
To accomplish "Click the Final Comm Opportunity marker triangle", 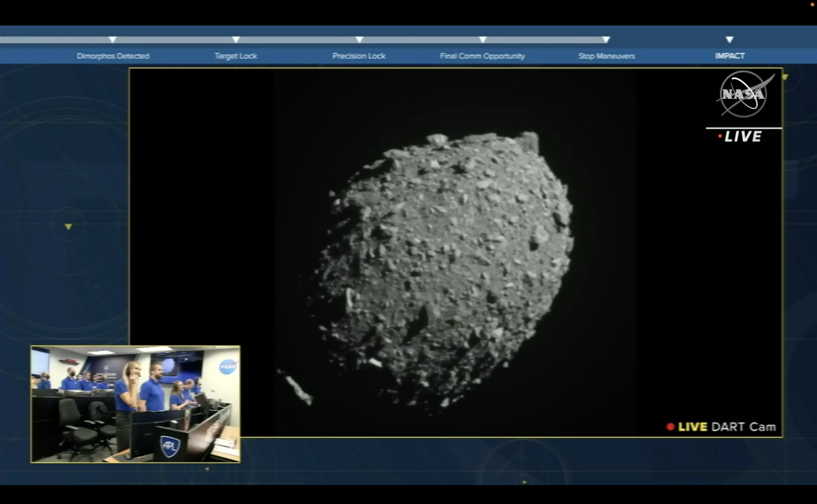I will (482, 40).
